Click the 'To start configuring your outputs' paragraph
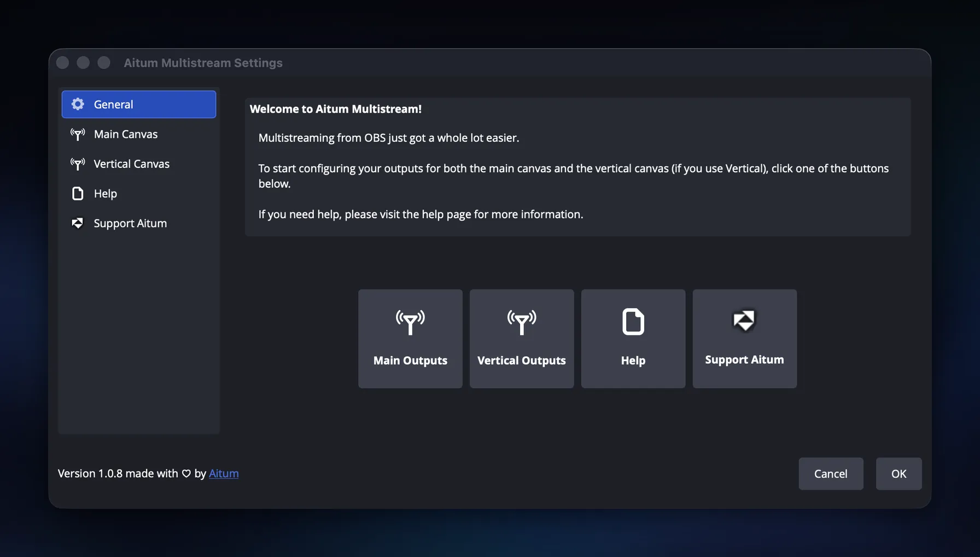Screen dimensions: 980x557 574,176
